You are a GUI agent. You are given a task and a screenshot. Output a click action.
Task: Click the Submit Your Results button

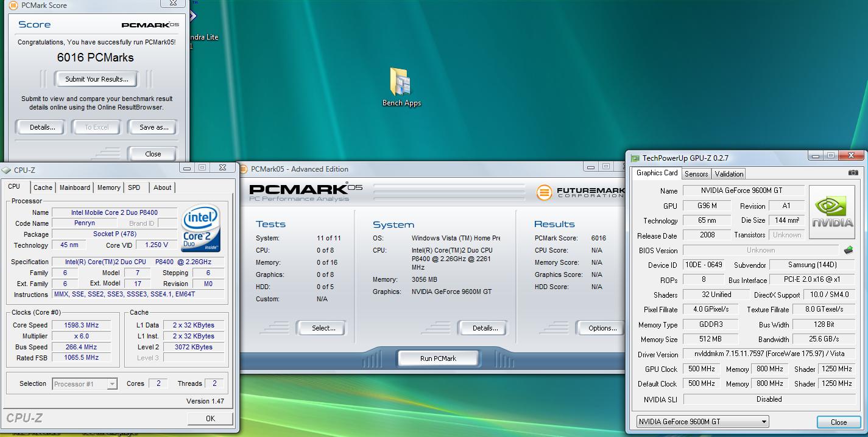(x=97, y=79)
